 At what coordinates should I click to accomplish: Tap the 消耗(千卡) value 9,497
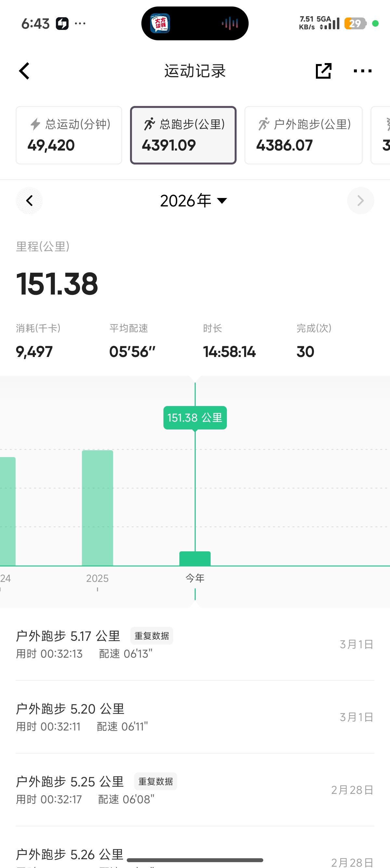pos(34,352)
